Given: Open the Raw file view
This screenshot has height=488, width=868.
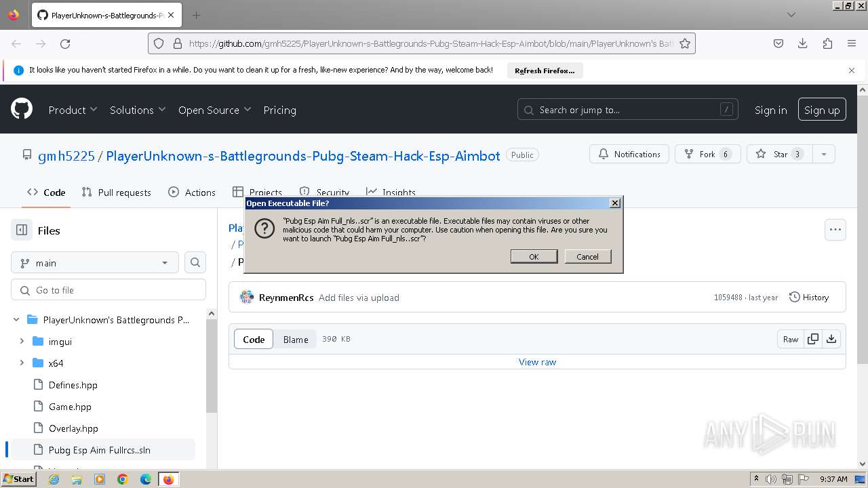Looking at the screenshot, I should pyautogui.click(x=791, y=340).
